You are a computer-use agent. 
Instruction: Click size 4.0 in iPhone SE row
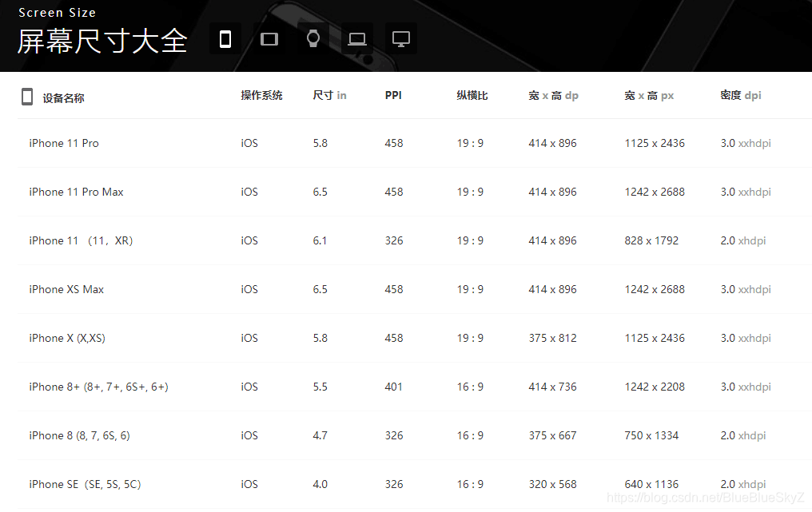[x=320, y=484]
